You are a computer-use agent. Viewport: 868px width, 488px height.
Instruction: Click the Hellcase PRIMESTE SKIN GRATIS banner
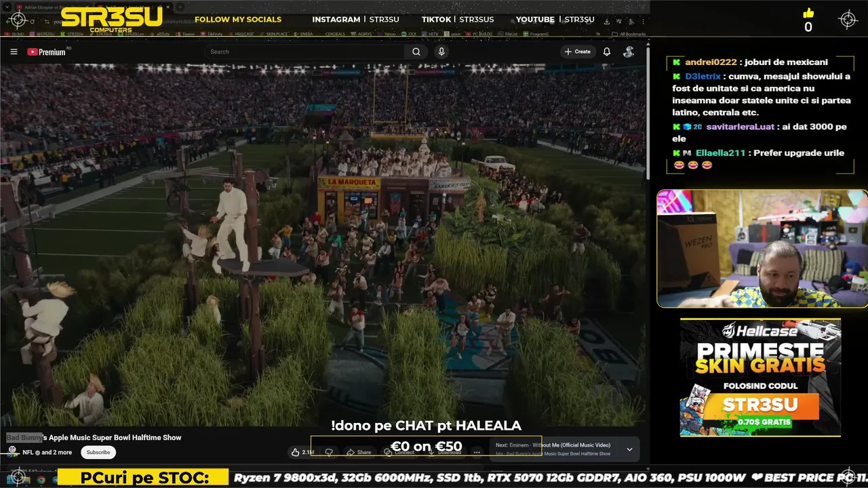click(x=760, y=378)
